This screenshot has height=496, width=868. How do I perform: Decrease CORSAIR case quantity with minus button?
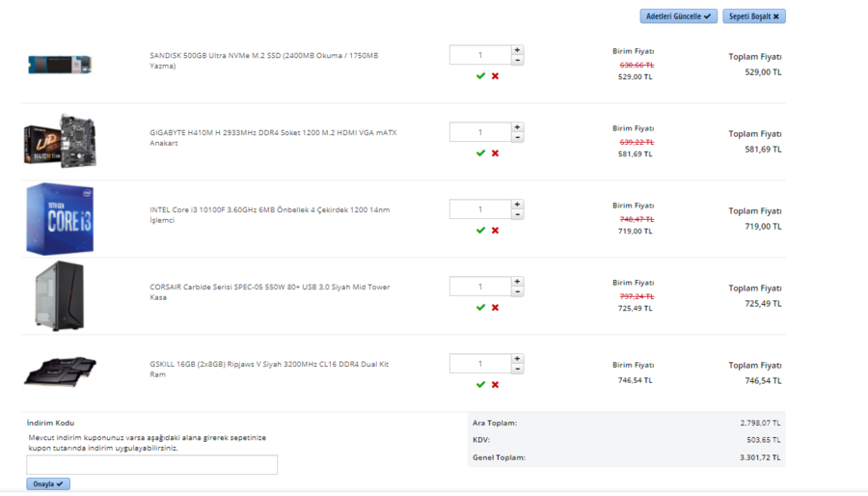tap(518, 291)
